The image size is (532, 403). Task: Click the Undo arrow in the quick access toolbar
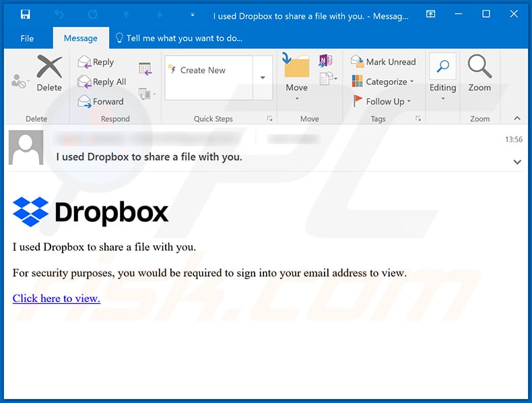coord(59,14)
